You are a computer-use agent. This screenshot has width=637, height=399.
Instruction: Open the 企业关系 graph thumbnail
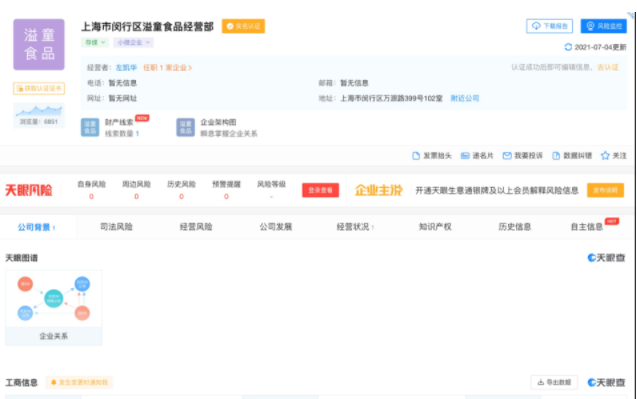click(x=54, y=308)
